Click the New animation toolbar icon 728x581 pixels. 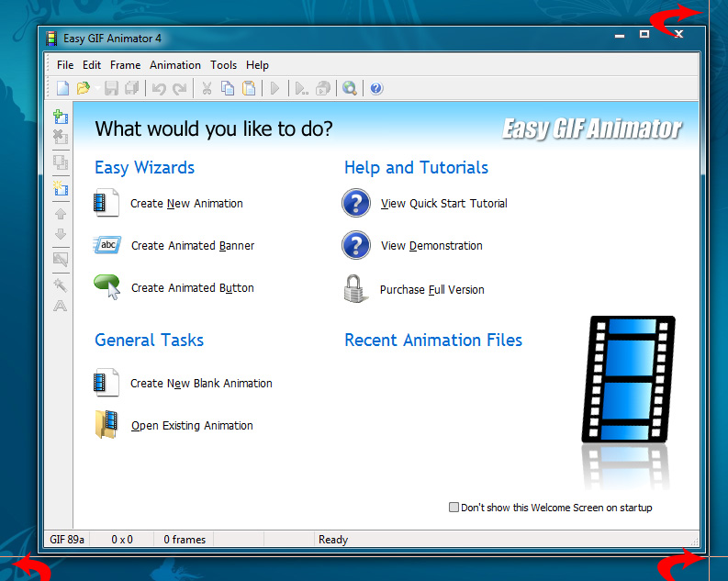tap(62, 88)
